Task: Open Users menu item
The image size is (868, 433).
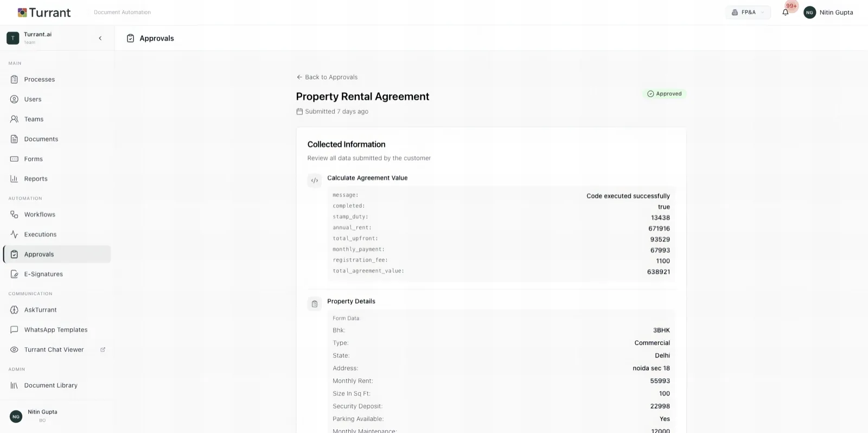Action: point(57,99)
